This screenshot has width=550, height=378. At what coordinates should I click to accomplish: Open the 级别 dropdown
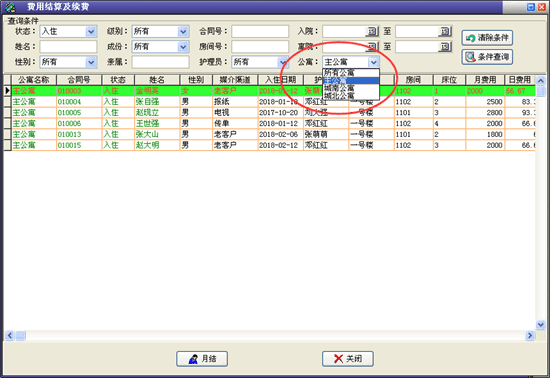183,32
